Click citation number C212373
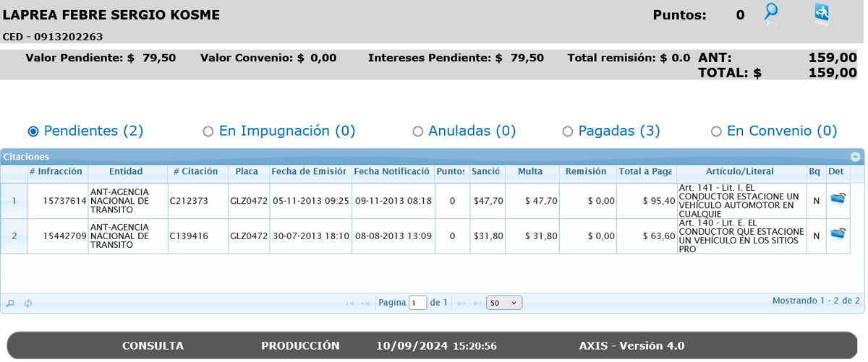Screen dimensions: 868x362 [189, 201]
